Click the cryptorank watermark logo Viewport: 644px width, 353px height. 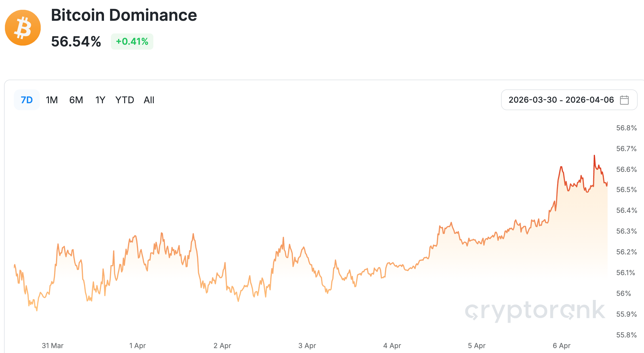[535, 311]
